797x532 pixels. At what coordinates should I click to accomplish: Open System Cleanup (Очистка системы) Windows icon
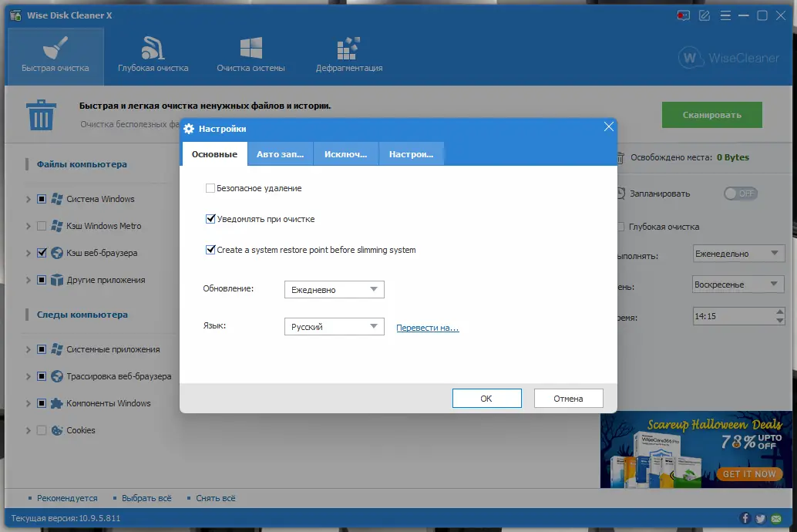tap(251, 48)
